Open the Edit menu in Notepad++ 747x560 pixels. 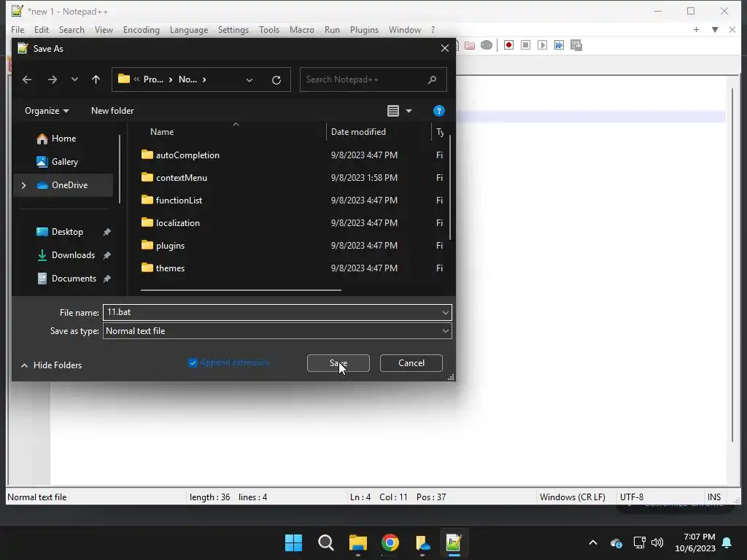42,29
